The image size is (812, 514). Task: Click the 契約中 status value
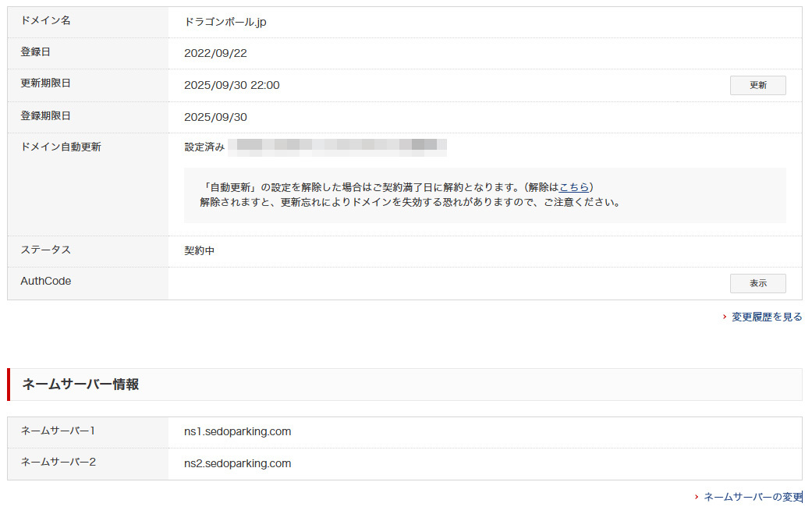click(x=200, y=250)
